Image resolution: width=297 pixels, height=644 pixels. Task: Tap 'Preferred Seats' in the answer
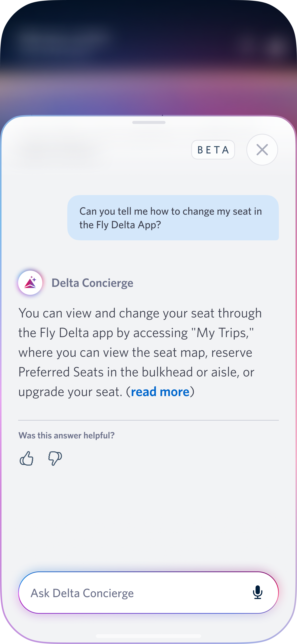point(61,372)
